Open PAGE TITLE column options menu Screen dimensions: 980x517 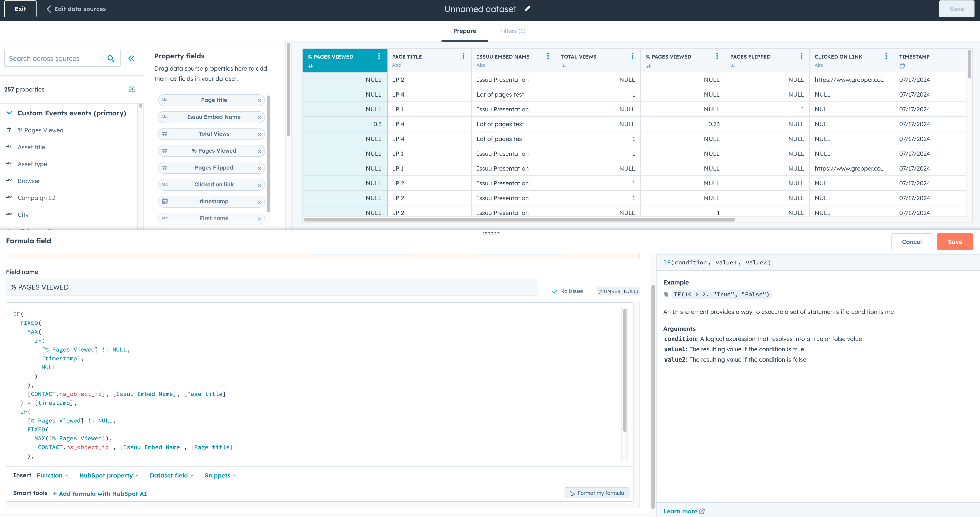[463, 56]
